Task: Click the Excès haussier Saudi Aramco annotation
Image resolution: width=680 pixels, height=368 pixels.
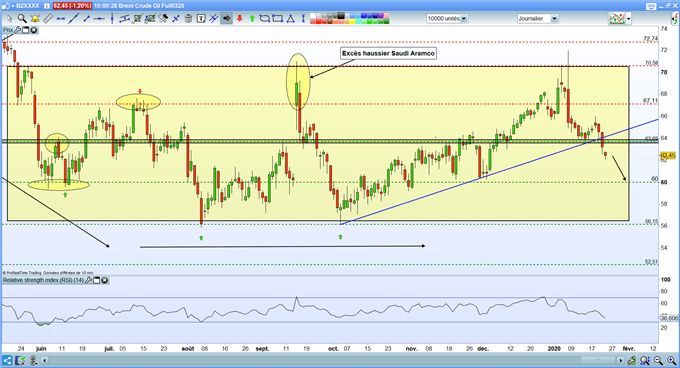Action: [388, 53]
